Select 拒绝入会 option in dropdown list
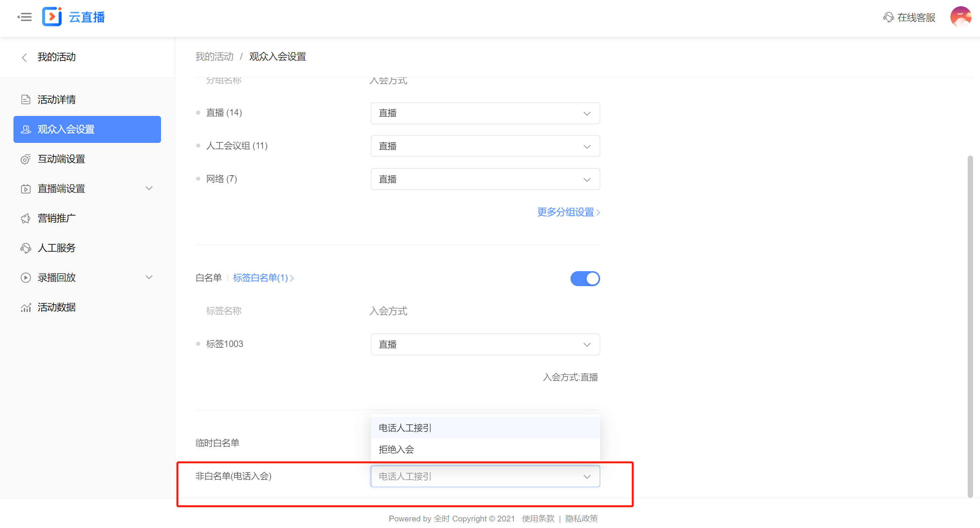 (396, 449)
